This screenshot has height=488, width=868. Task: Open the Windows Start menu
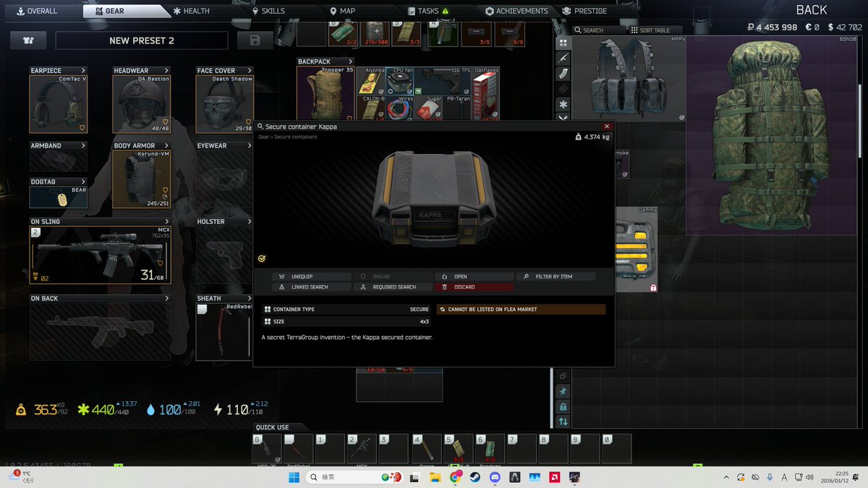tap(294, 477)
